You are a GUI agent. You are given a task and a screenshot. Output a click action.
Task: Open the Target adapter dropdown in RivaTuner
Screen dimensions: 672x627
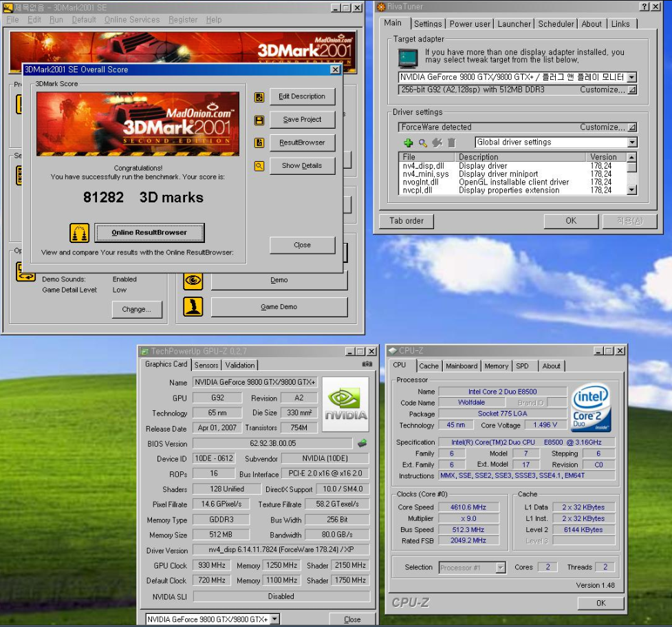pos(631,77)
